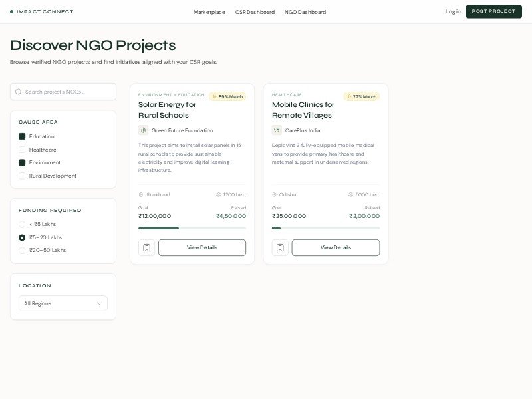The width and height of the screenshot is (532, 399).
Task: Choose the under ₹5 Lakhs funding option
Action: tap(22, 224)
